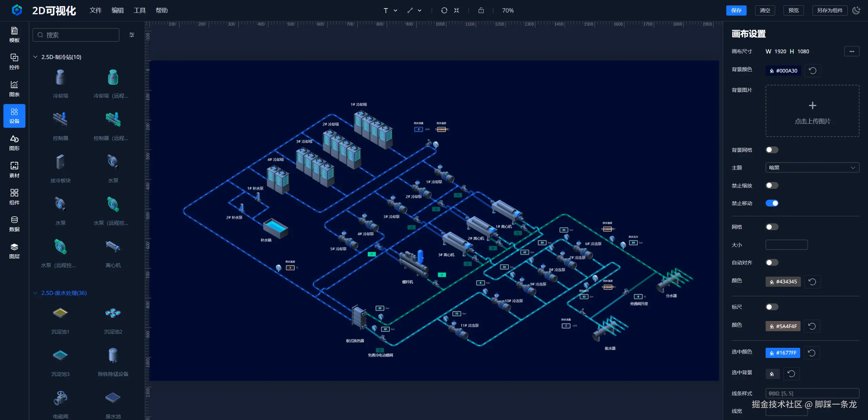Toggle dark mode moon icon

[856, 11]
